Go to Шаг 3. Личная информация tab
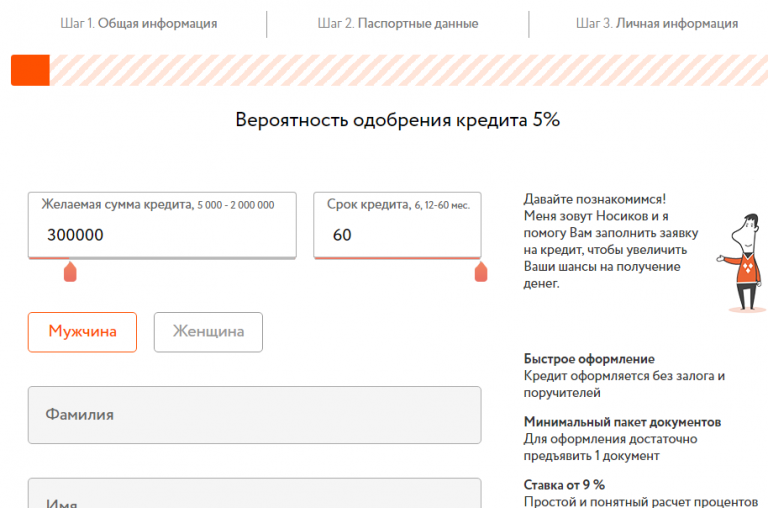 tap(657, 23)
